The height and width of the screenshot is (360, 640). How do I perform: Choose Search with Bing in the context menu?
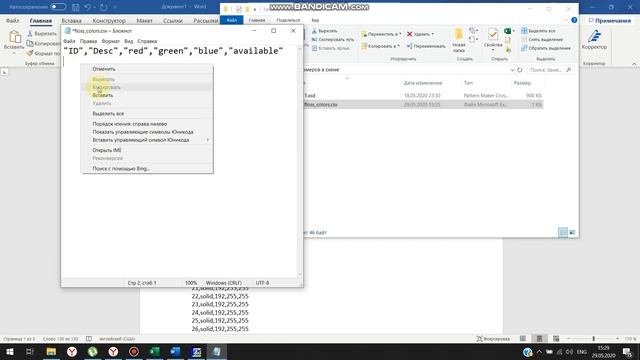coord(147,169)
